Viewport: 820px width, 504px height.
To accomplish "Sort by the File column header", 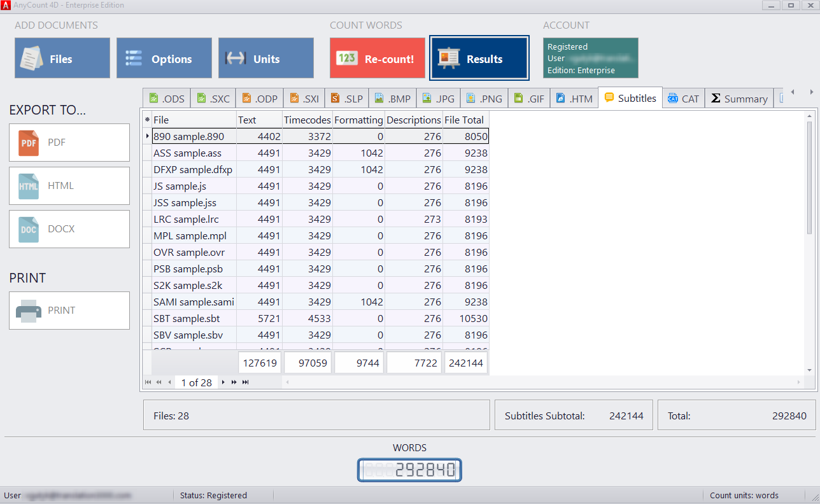I will point(194,120).
